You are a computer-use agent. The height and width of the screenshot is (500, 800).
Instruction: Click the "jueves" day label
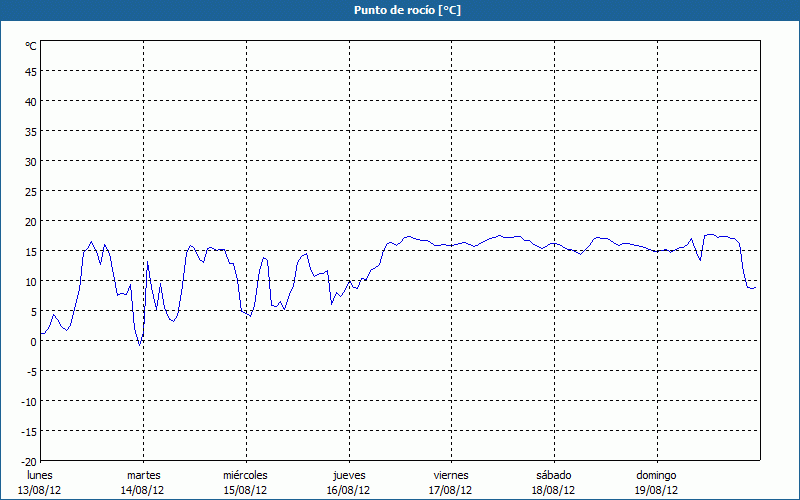tap(348, 475)
